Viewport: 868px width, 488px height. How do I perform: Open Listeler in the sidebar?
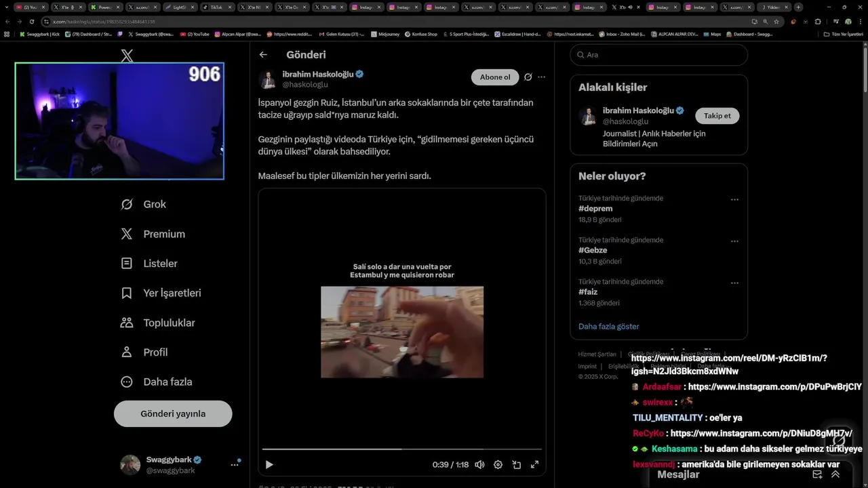coord(149,263)
